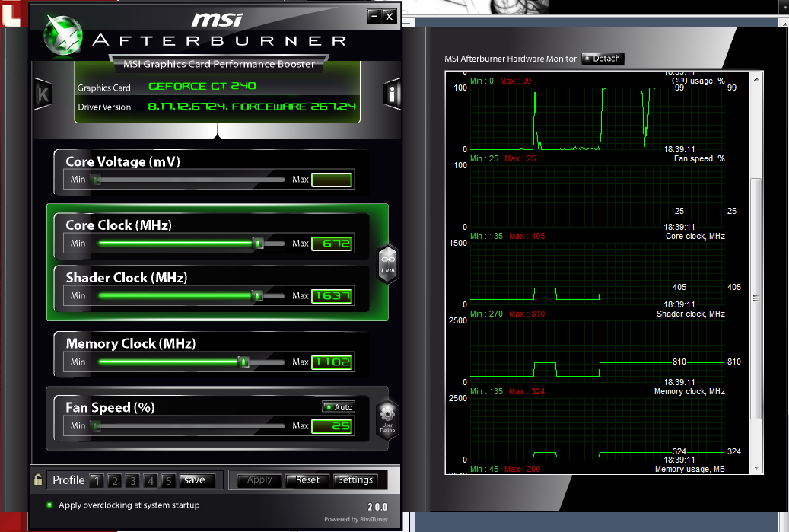
Task: Open the Settings button
Action: [x=355, y=480]
